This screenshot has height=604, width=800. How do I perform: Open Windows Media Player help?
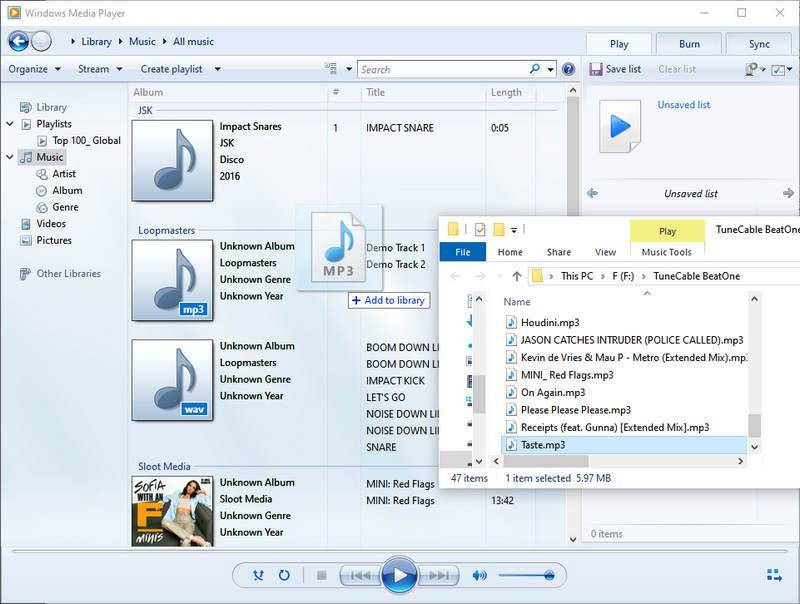coord(568,69)
